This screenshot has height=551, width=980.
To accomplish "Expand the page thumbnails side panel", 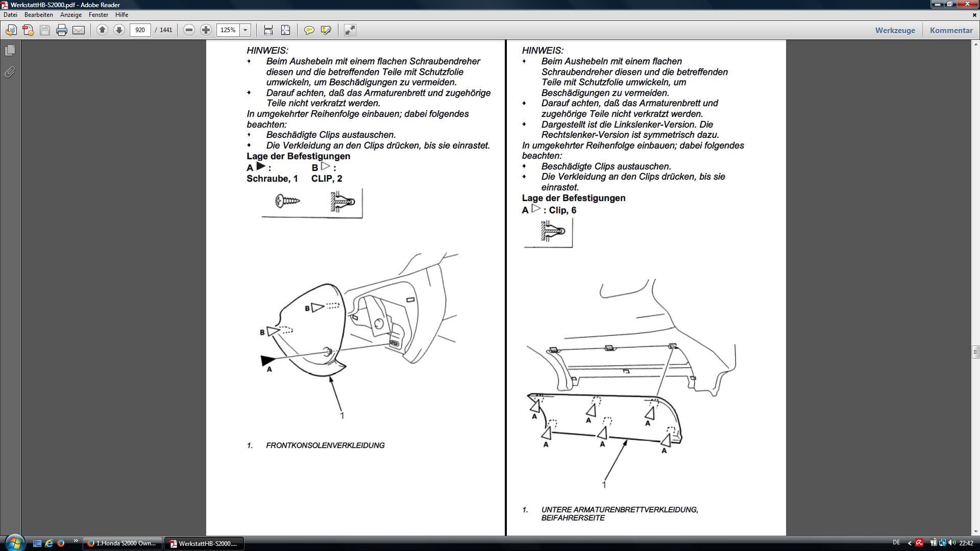I will [10, 51].
